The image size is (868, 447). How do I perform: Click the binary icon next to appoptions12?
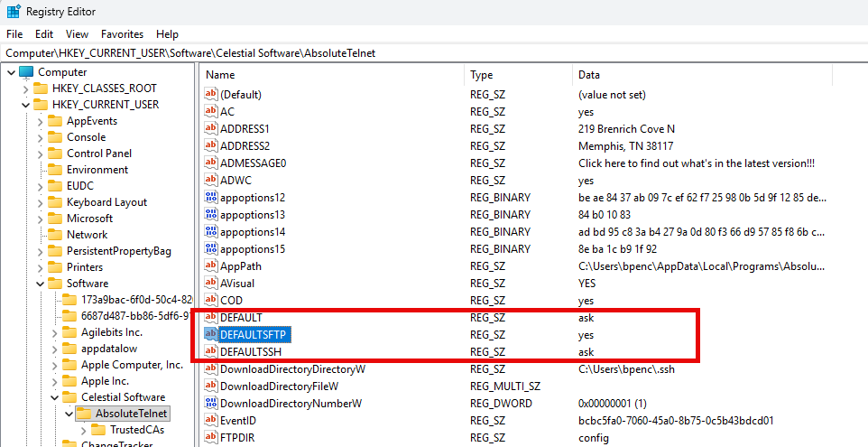coord(212,198)
